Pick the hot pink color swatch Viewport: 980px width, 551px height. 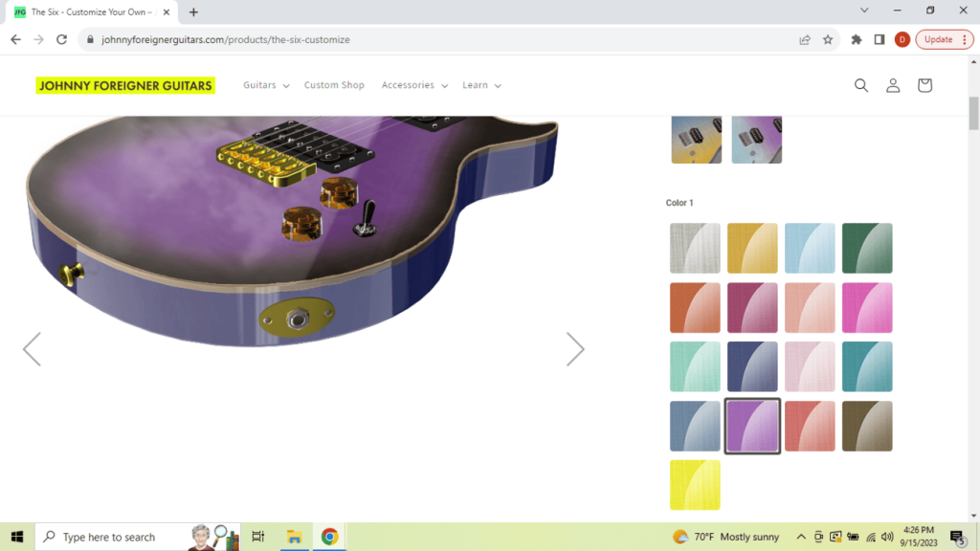point(867,308)
